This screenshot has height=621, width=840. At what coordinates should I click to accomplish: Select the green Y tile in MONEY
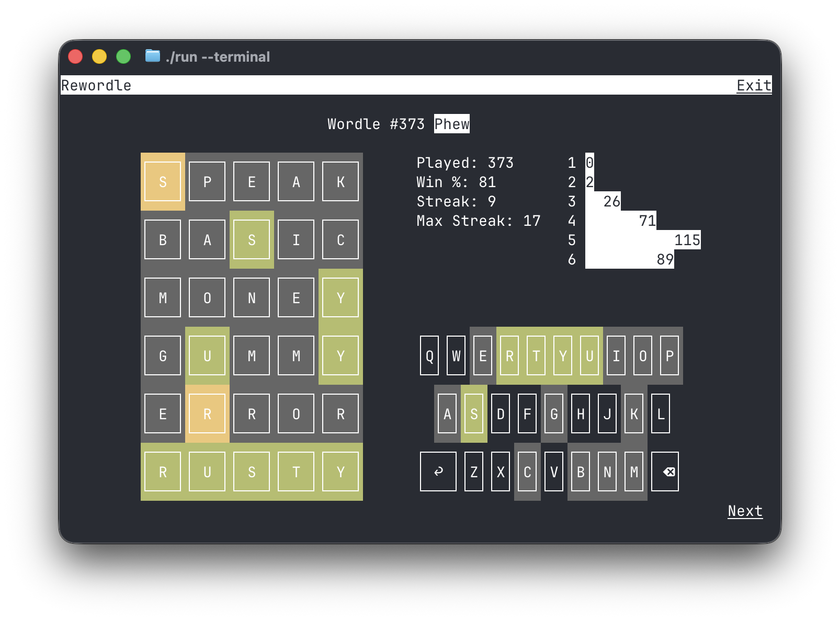(340, 297)
